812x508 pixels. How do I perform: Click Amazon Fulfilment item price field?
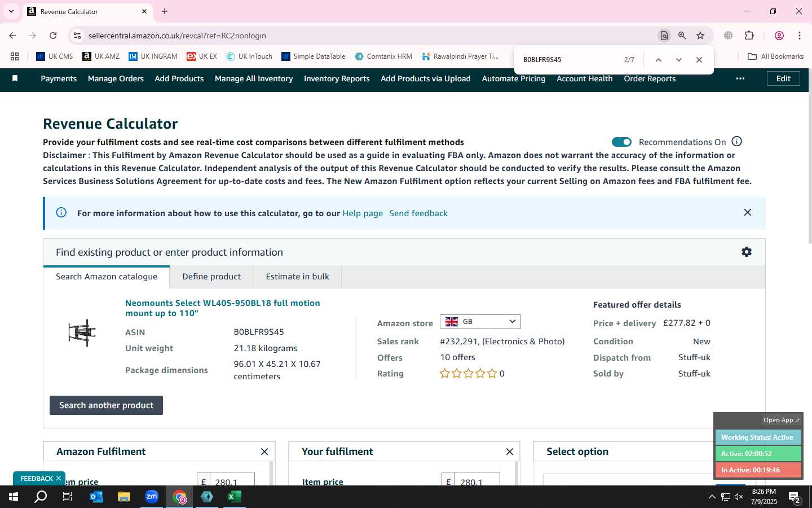click(232, 480)
